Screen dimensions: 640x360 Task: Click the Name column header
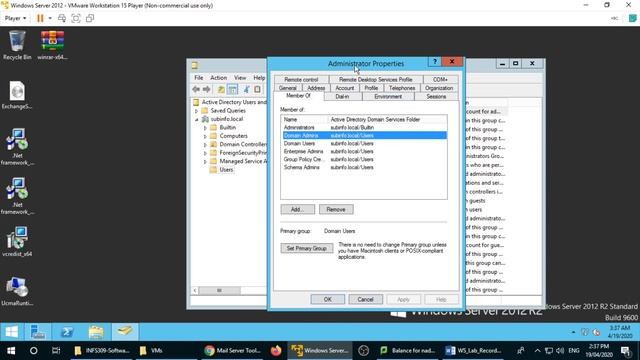coord(304,120)
